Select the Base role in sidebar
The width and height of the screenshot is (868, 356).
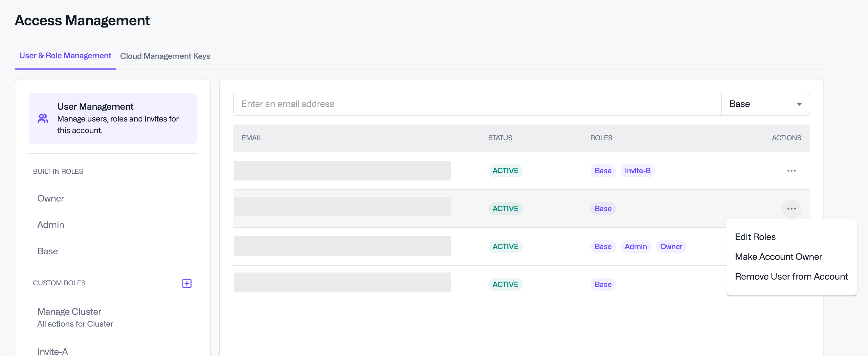[x=48, y=251]
